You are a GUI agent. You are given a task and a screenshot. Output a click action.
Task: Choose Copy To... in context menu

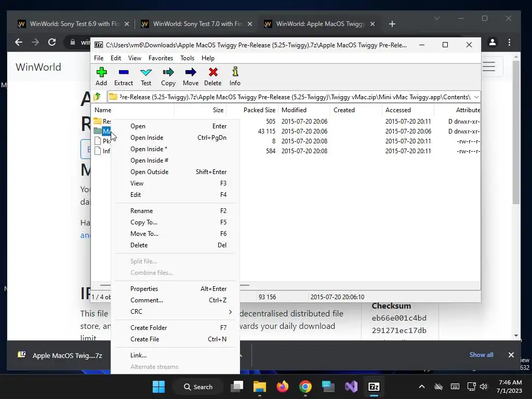point(175,222)
